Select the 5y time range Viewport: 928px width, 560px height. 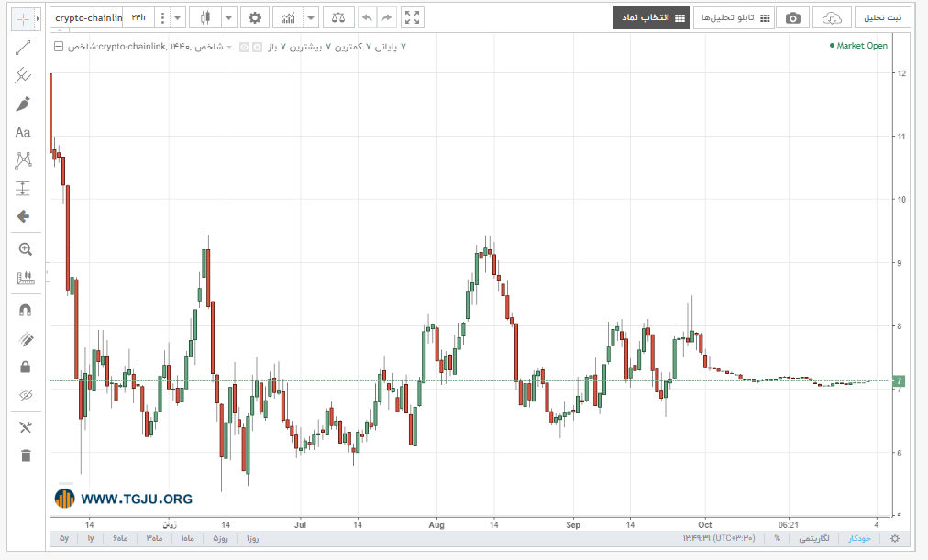click(64, 538)
